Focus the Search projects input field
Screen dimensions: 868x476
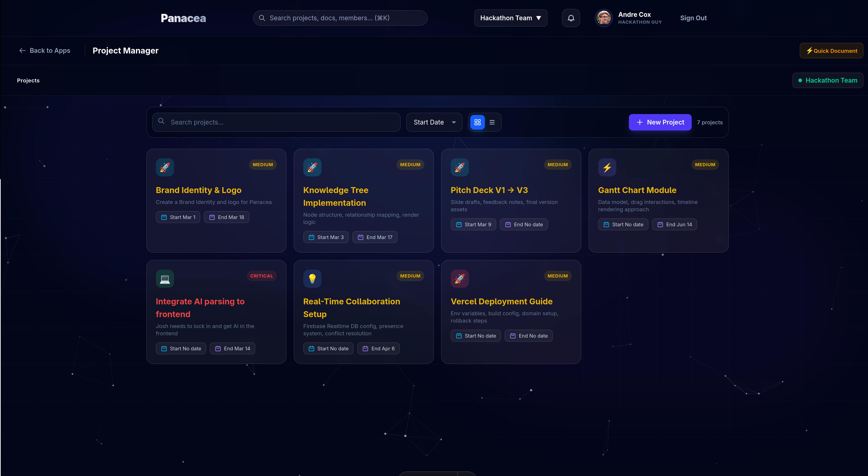pos(276,122)
